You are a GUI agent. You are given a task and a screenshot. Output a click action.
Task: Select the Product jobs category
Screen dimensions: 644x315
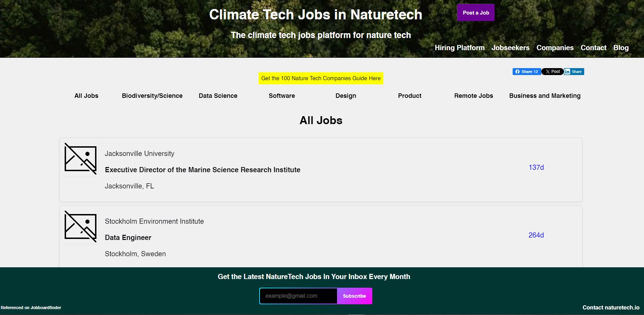(x=410, y=96)
